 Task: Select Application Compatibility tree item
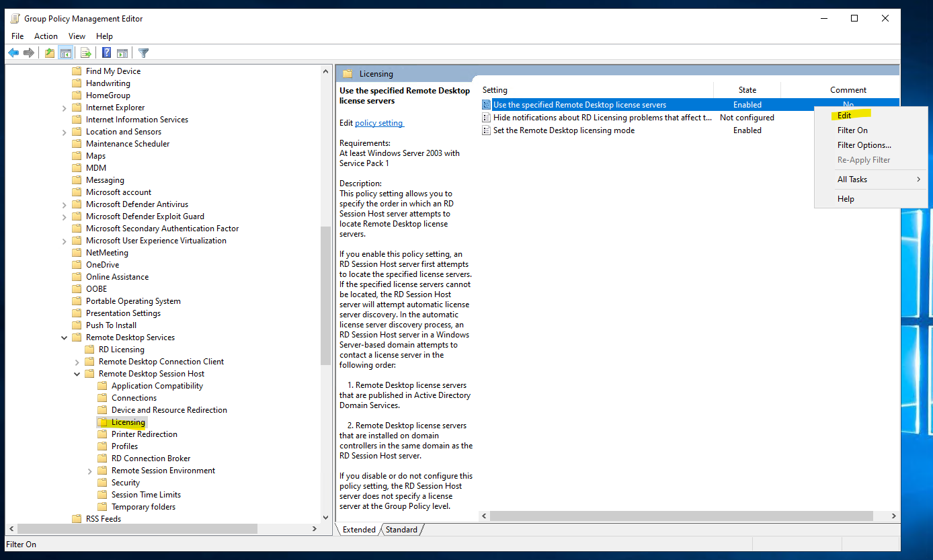click(x=157, y=386)
